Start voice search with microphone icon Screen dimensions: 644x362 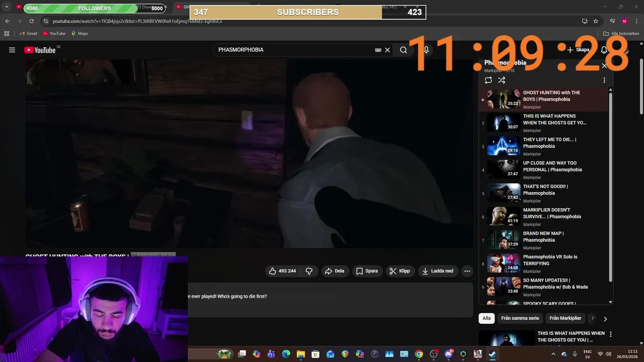pyautogui.click(x=426, y=50)
